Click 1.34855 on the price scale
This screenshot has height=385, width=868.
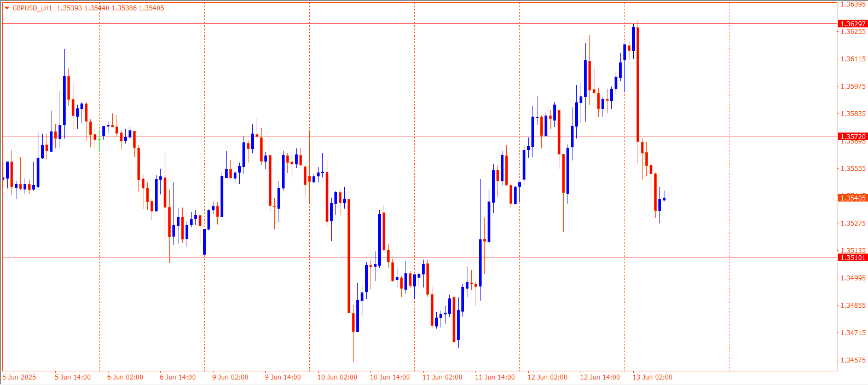pos(853,306)
